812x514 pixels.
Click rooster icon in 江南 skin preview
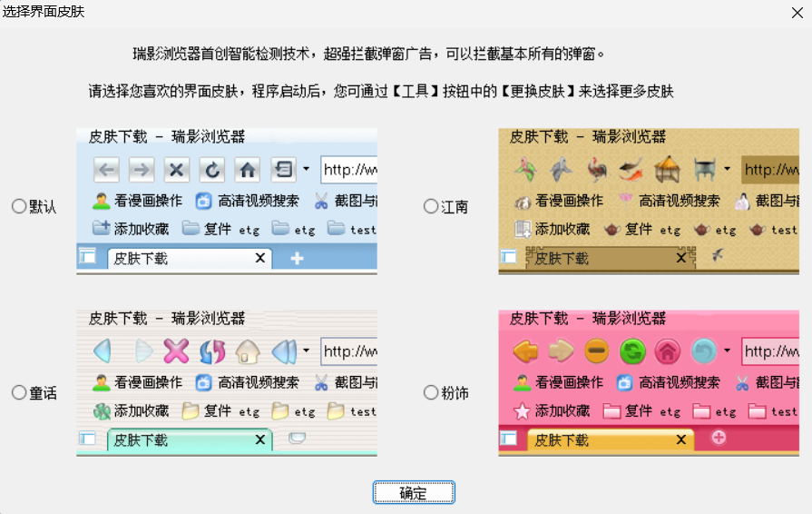coord(597,170)
